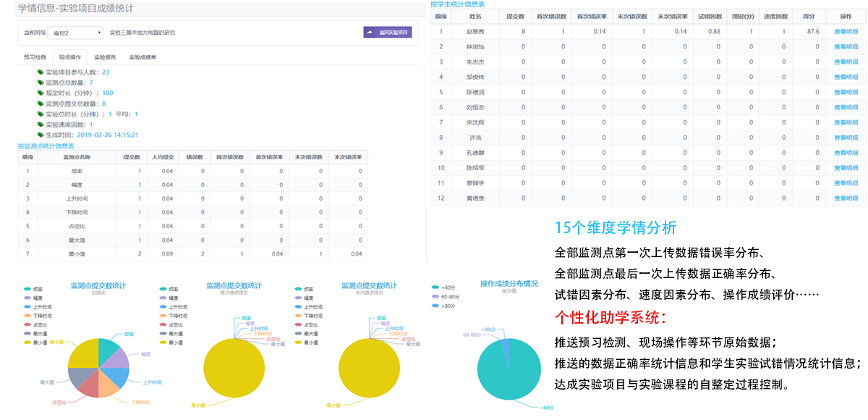
Task: Open the 实验报告 tab
Action: [x=105, y=56]
